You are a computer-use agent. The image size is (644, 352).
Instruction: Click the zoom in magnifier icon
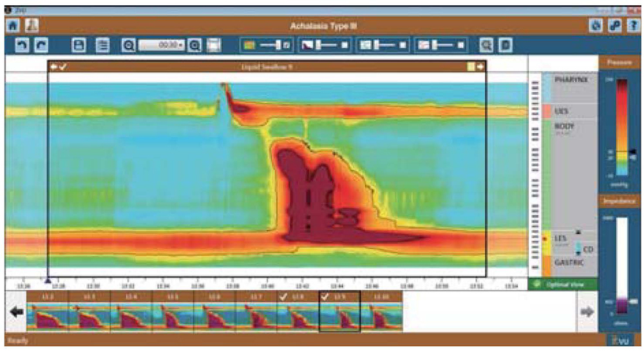tap(195, 45)
